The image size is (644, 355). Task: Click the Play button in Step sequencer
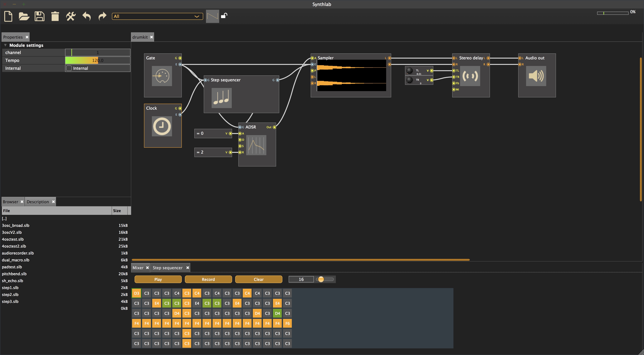[158, 279]
